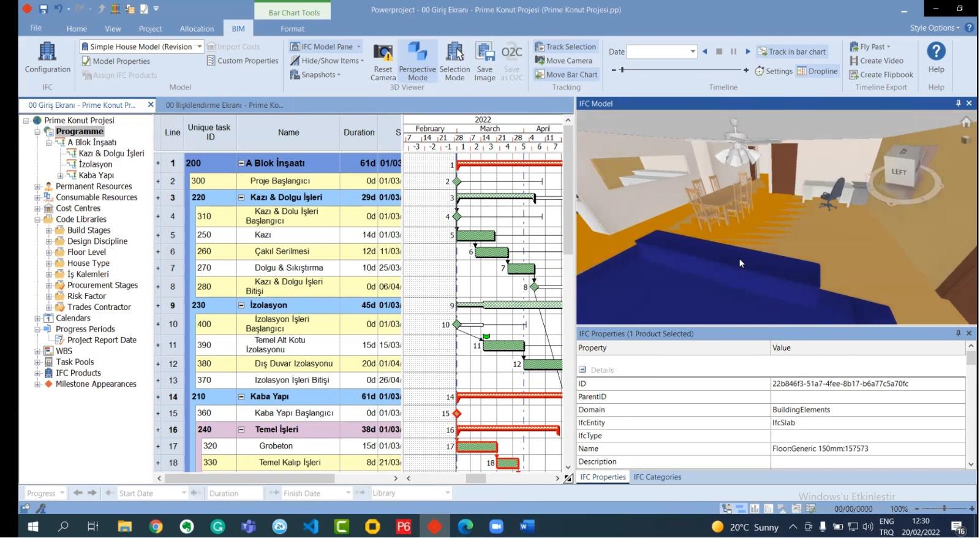Collapse the İzolasyon summary group
The width and height of the screenshot is (980, 538).
tap(241, 305)
